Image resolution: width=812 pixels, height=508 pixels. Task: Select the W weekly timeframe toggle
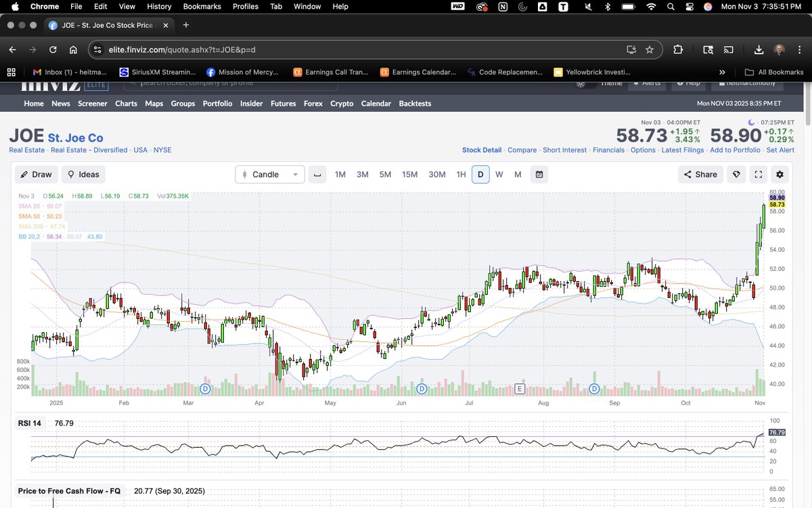(x=499, y=174)
